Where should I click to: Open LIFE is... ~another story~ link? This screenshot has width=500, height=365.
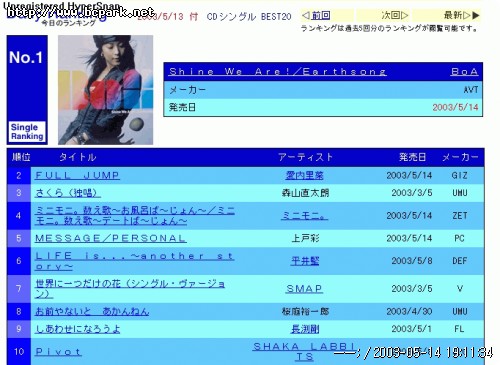tap(134, 261)
